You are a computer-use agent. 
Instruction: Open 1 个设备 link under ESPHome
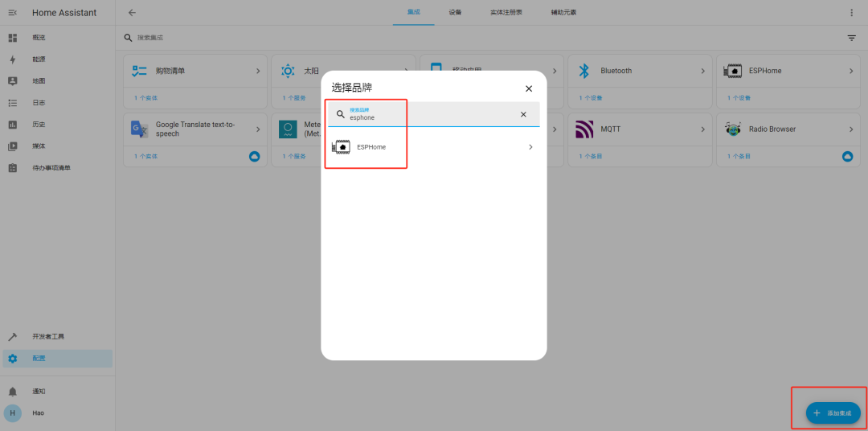coord(739,98)
